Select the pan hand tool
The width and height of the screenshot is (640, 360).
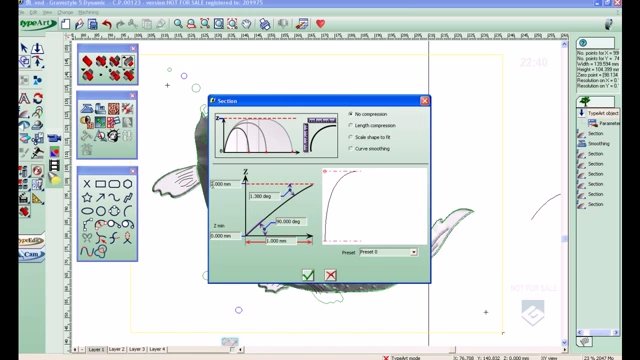(246, 24)
